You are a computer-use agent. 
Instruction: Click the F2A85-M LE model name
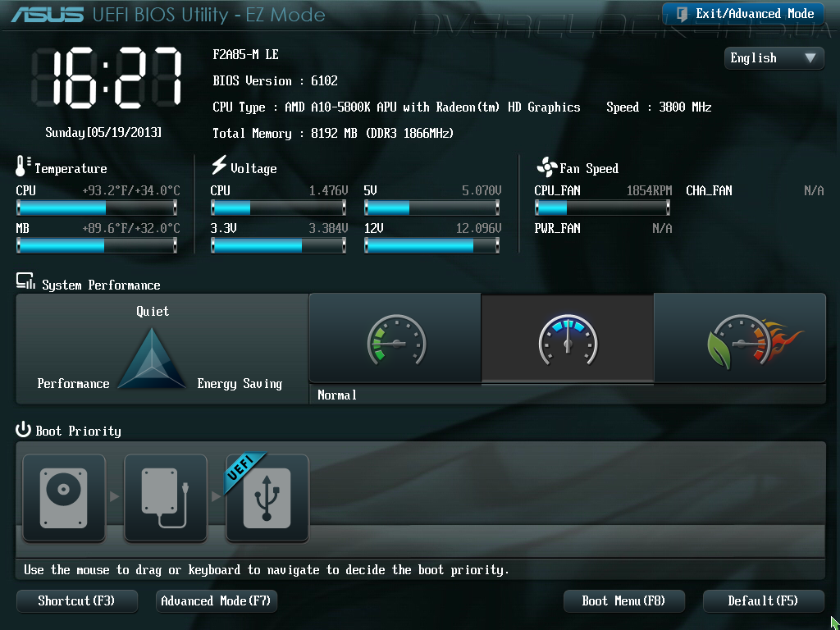tap(245, 55)
